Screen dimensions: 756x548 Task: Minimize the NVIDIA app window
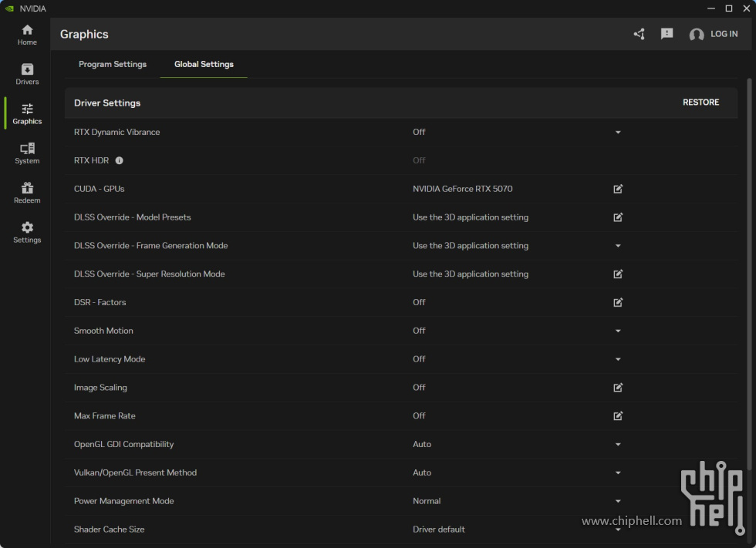point(710,8)
